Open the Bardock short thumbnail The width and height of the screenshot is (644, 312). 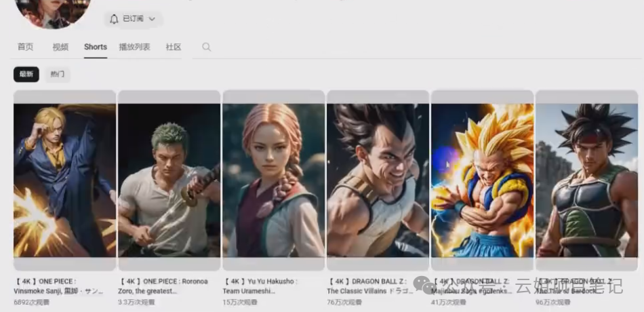pyautogui.click(x=587, y=180)
